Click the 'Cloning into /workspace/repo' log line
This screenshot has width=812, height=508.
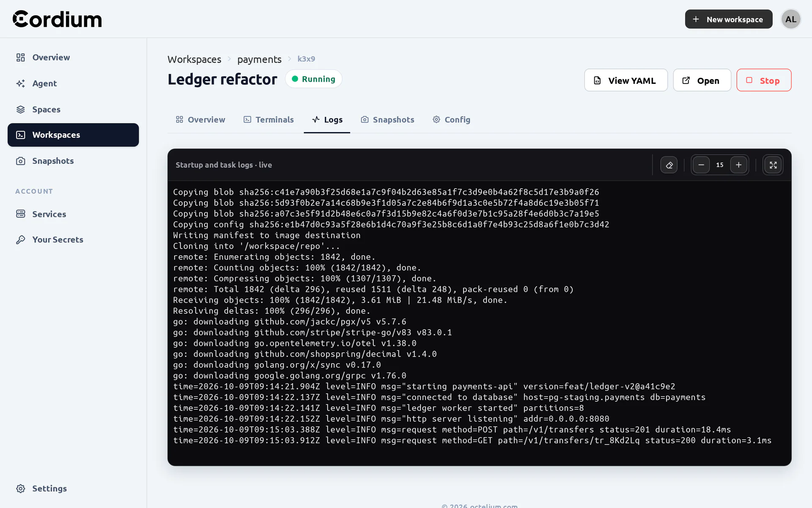pos(257,246)
